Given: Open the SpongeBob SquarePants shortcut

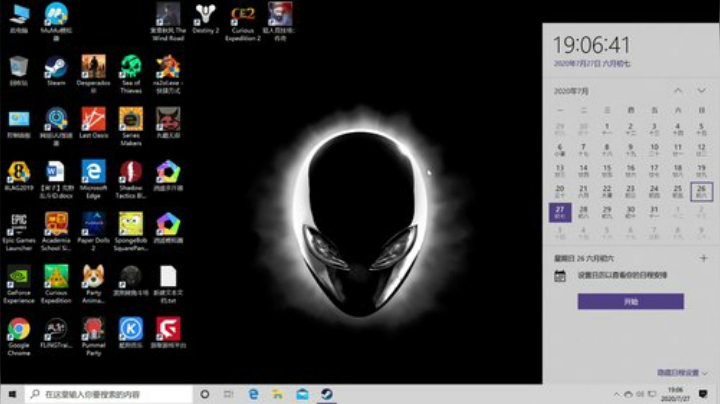Looking at the screenshot, I should 131,231.
